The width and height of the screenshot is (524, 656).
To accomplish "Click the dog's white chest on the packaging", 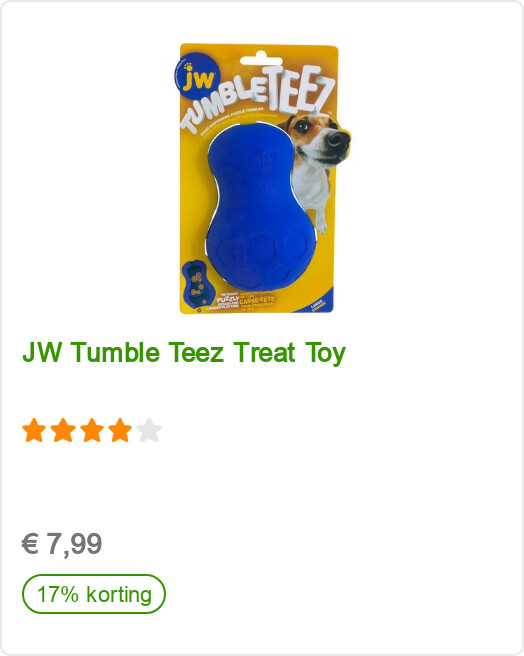I will (x=310, y=188).
